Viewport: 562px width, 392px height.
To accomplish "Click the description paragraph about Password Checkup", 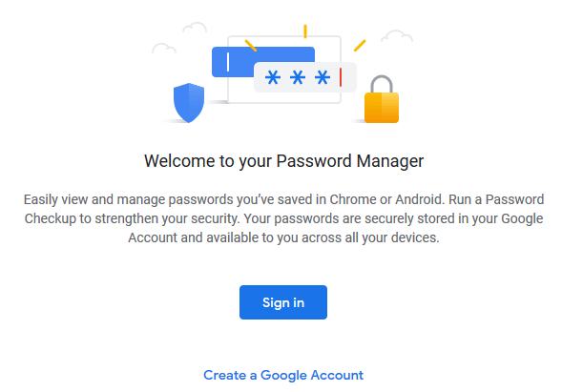I will pyautogui.click(x=284, y=218).
